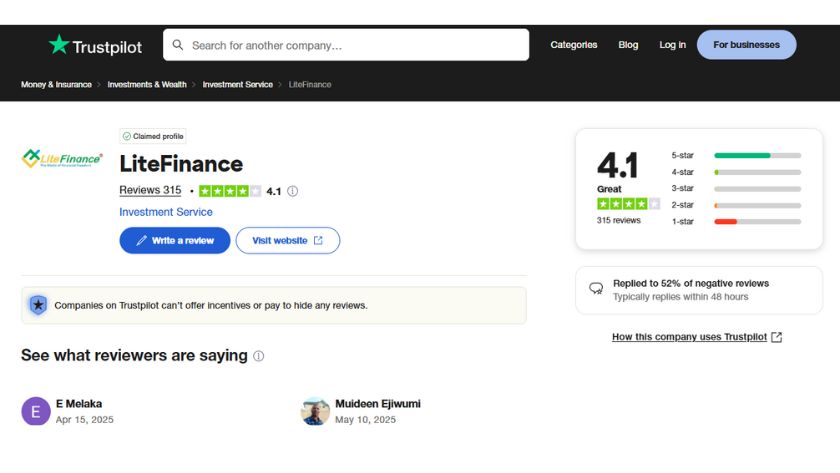Click the external link icon in Visit website
The width and height of the screenshot is (840, 473).
[318, 241]
